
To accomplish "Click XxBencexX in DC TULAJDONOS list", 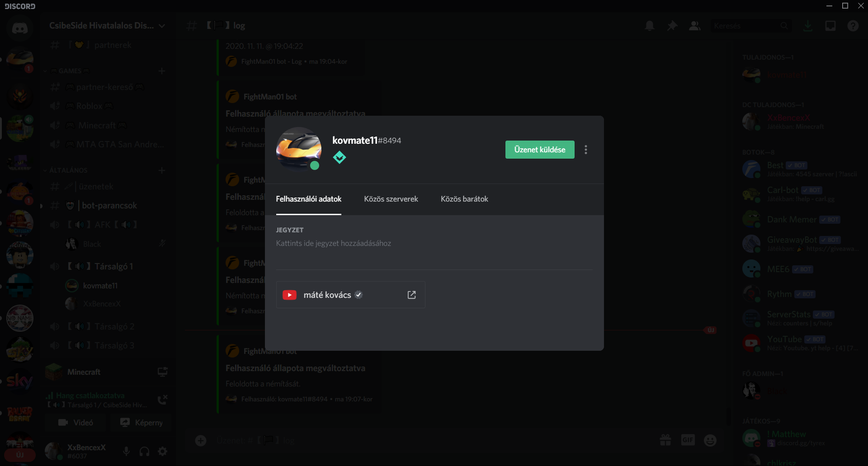I will coord(801,122).
